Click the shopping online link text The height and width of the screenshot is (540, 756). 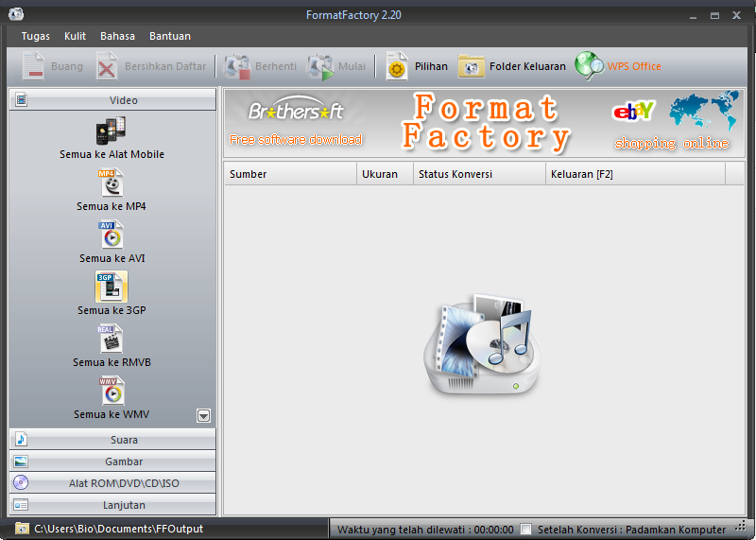pyautogui.click(x=672, y=143)
